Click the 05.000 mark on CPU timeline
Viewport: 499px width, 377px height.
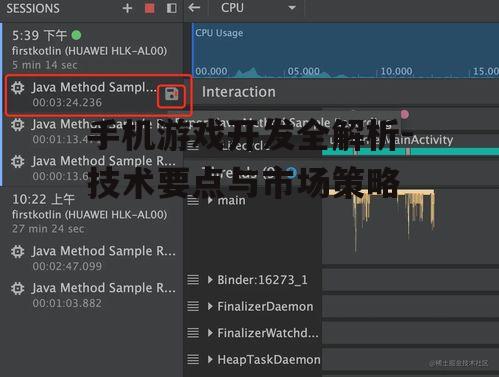(303, 71)
